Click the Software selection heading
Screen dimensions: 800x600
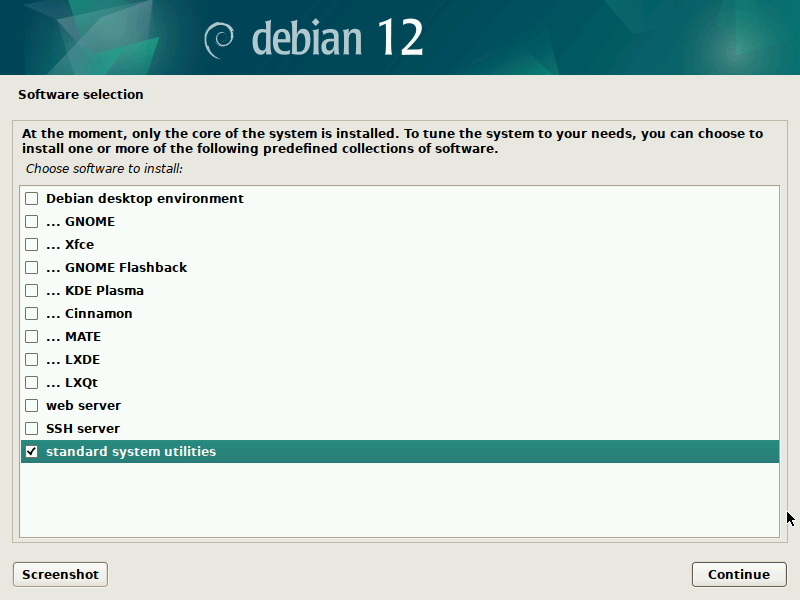[81, 95]
